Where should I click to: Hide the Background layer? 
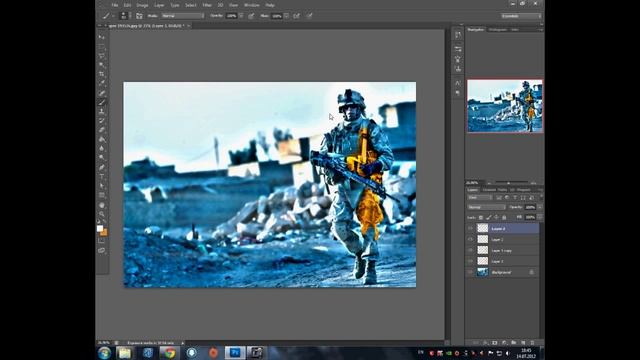(470, 272)
